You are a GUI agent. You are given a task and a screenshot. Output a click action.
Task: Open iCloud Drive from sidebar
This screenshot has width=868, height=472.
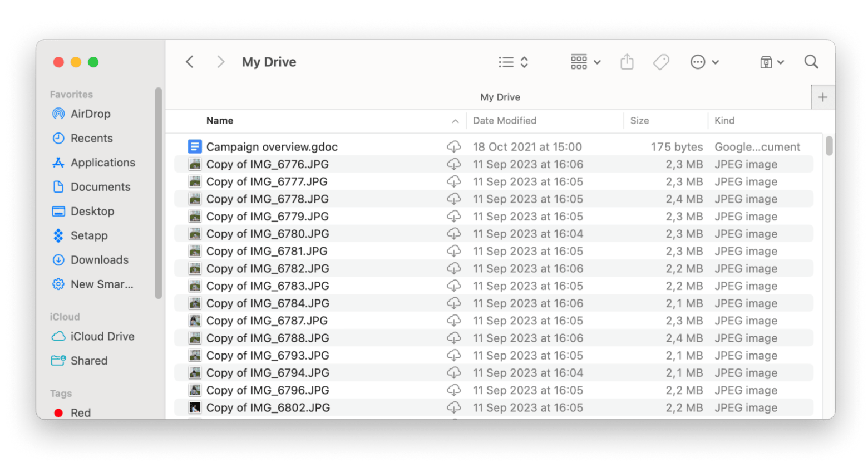[x=102, y=336]
